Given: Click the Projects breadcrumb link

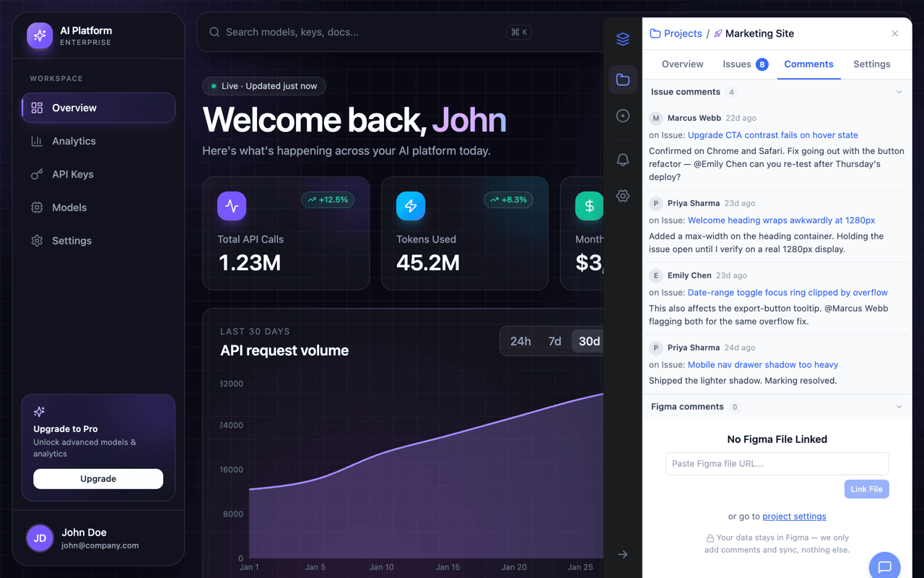Looking at the screenshot, I should click(x=676, y=33).
